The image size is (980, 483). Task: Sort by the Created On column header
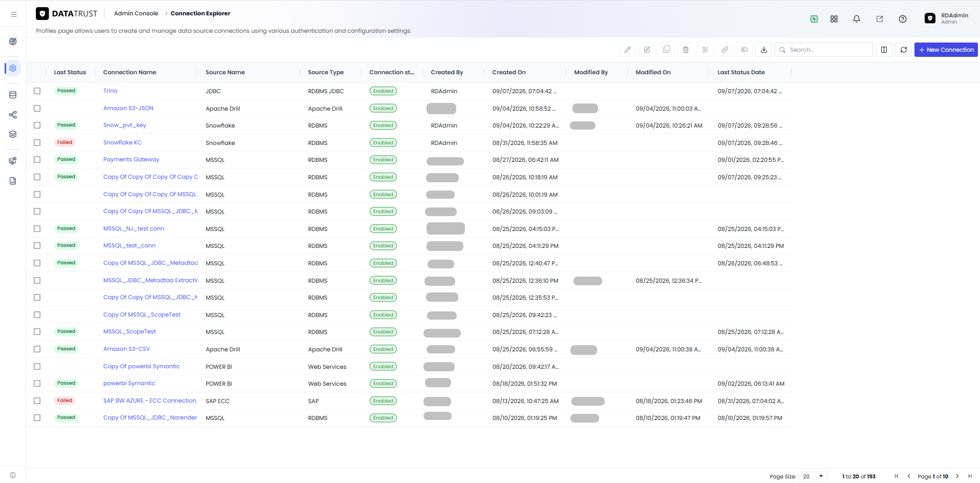509,72
